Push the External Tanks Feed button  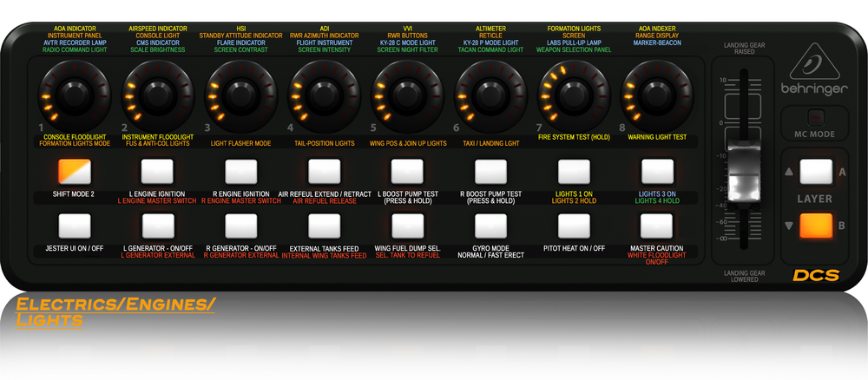tap(325, 226)
